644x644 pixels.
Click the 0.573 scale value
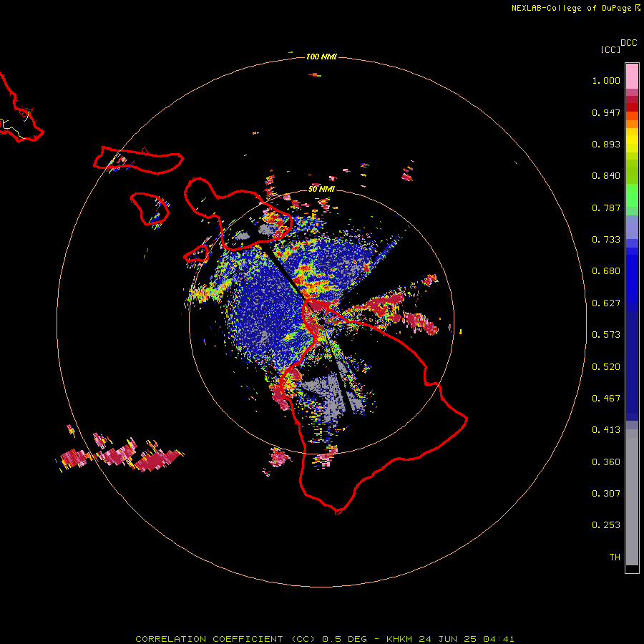[x=606, y=335]
